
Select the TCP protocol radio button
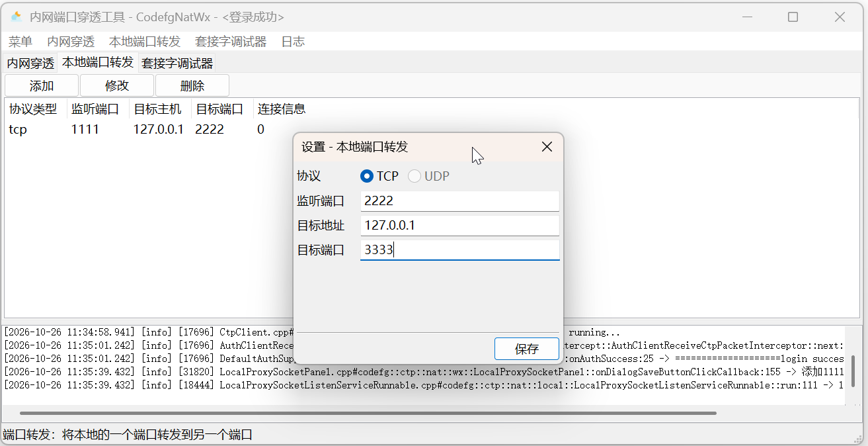pyautogui.click(x=379, y=176)
